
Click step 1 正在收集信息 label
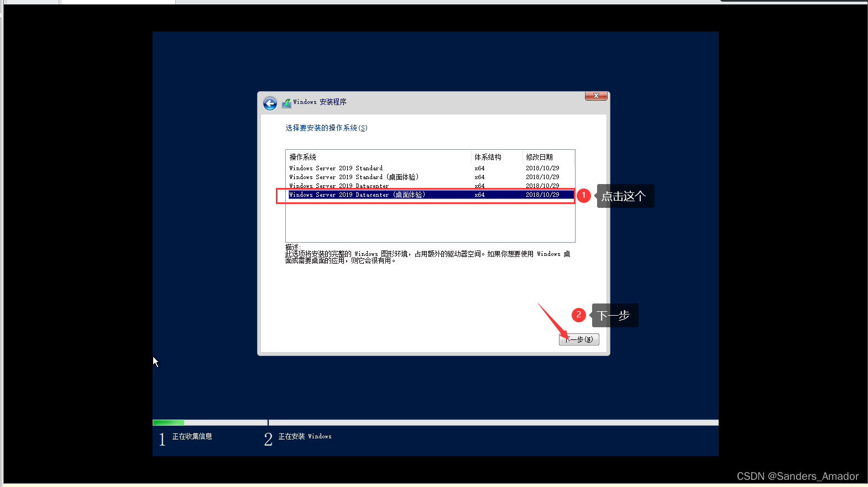(x=192, y=436)
